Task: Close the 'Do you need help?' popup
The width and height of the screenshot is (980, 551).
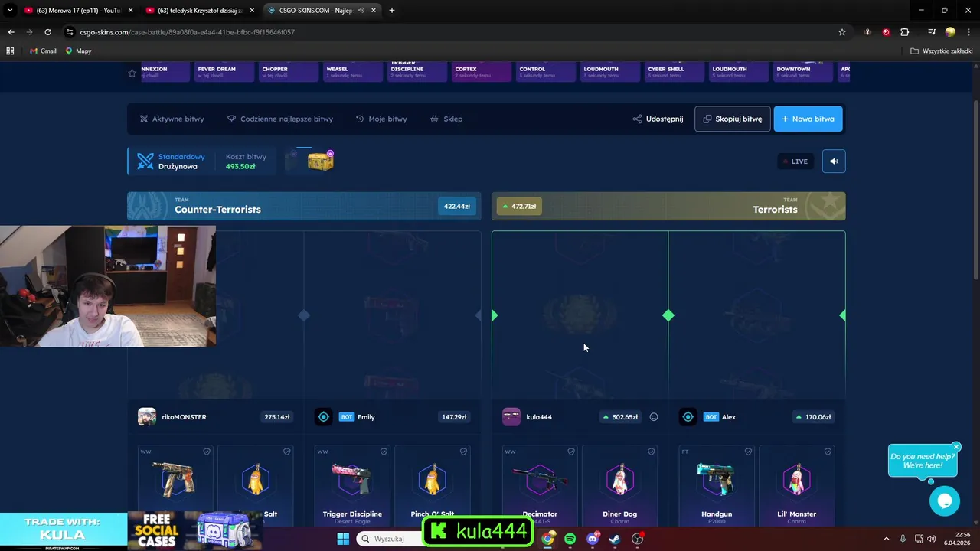Action: 956,446
